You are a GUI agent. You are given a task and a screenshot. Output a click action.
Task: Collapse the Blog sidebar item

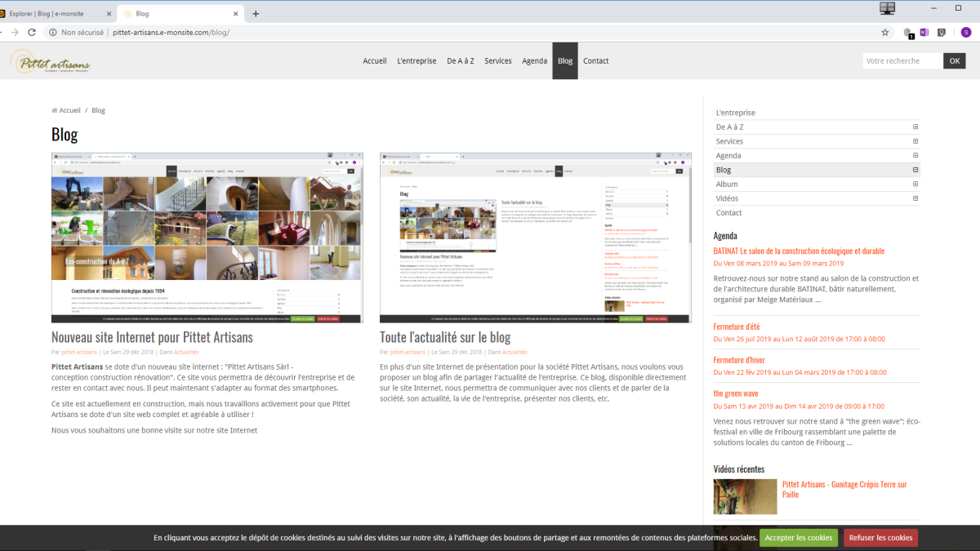pos(915,170)
